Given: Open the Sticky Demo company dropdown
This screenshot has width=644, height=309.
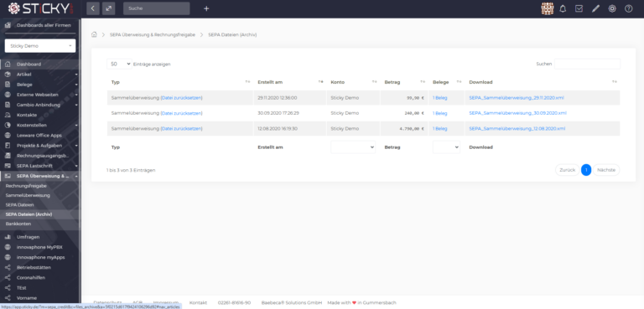Looking at the screenshot, I should point(40,46).
